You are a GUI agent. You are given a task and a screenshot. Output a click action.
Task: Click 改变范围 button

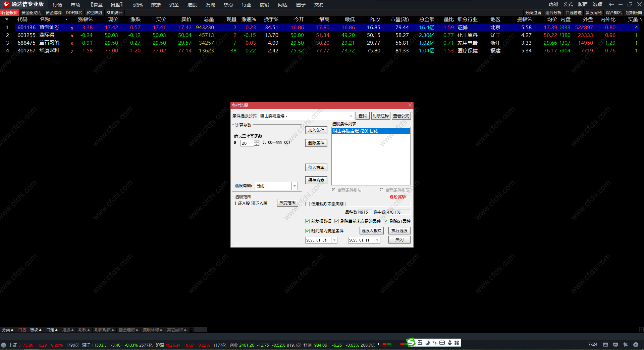(287, 203)
